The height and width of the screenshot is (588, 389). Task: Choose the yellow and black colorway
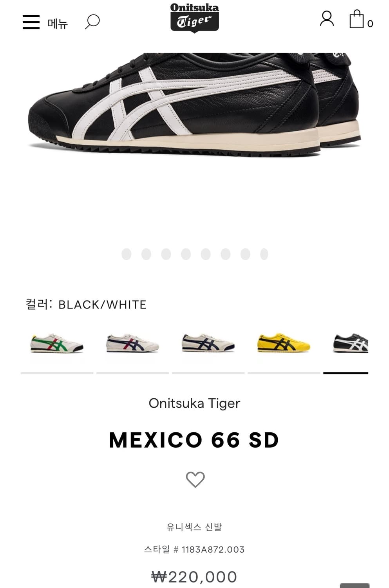tap(284, 344)
